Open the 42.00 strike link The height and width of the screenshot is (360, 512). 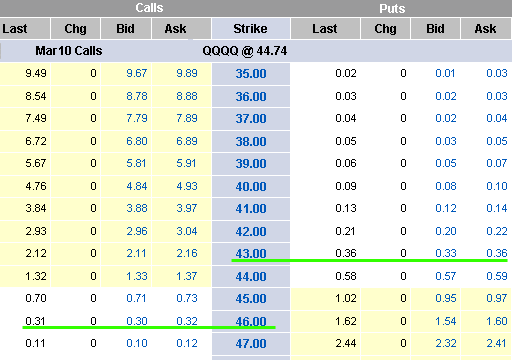[x=251, y=232]
